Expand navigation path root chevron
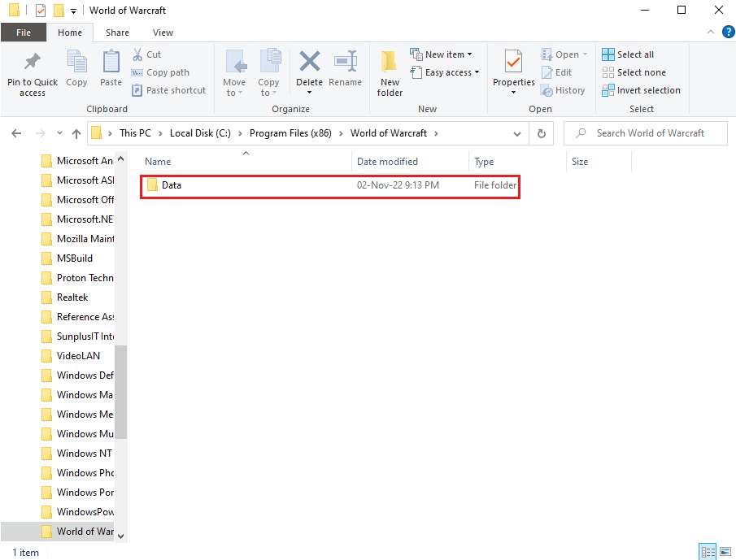Viewport: 736px width, 560px height. 110,133
